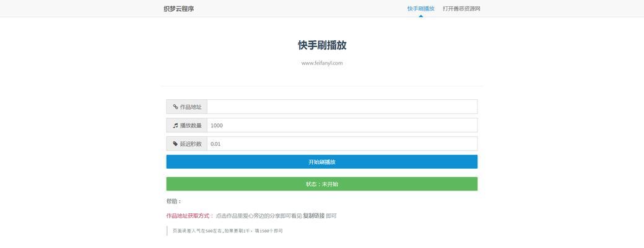Image resolution: width=644 pixels, height=248 pixels.
Task: Click the 作品地址 field label
Action: click(x=191, y=107)
